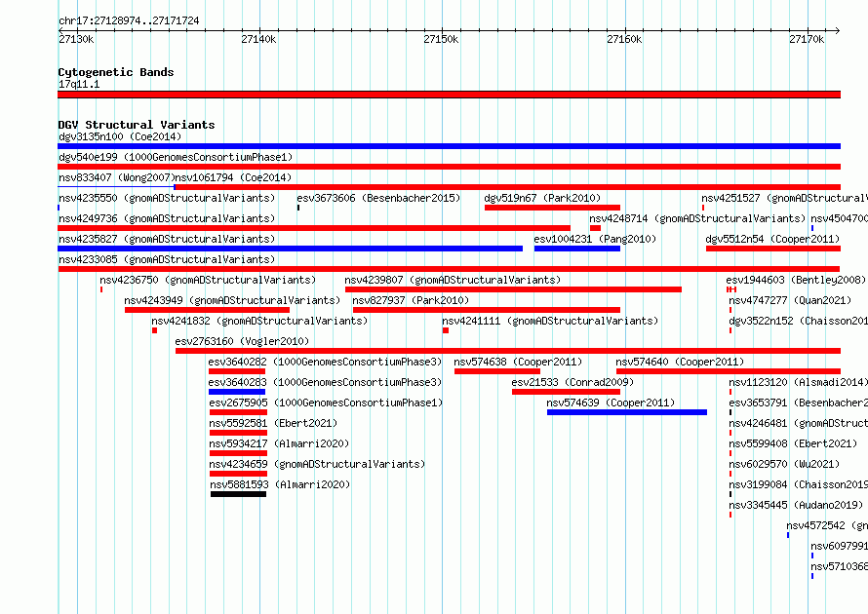Viewport: 868px width, 614px height.
Task: Select nsv4241111 gnomAD variant label
Action: 550,321
